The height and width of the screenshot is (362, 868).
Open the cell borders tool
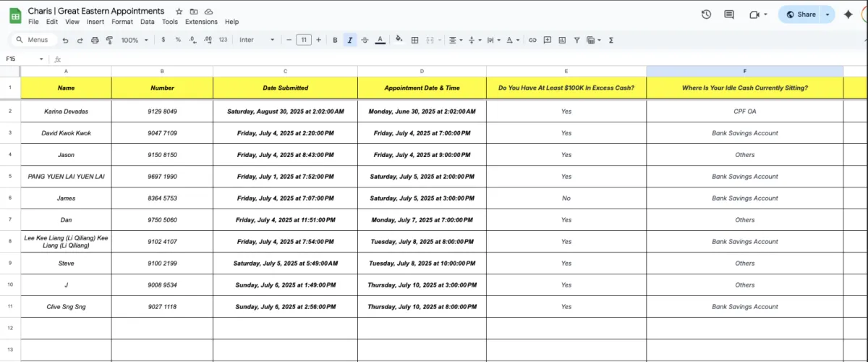(414, 40)
